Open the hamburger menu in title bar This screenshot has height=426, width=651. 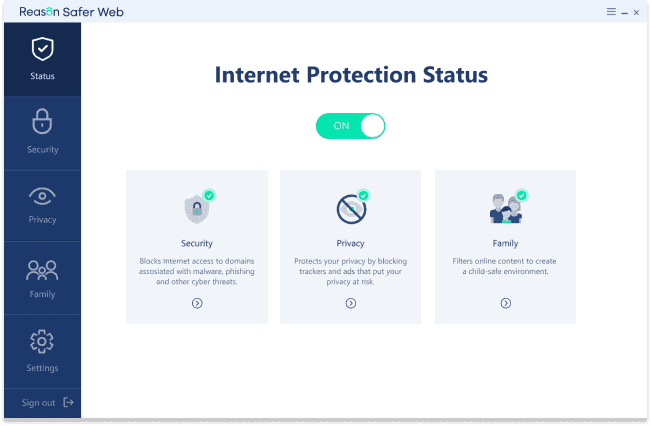pos(611,12)
